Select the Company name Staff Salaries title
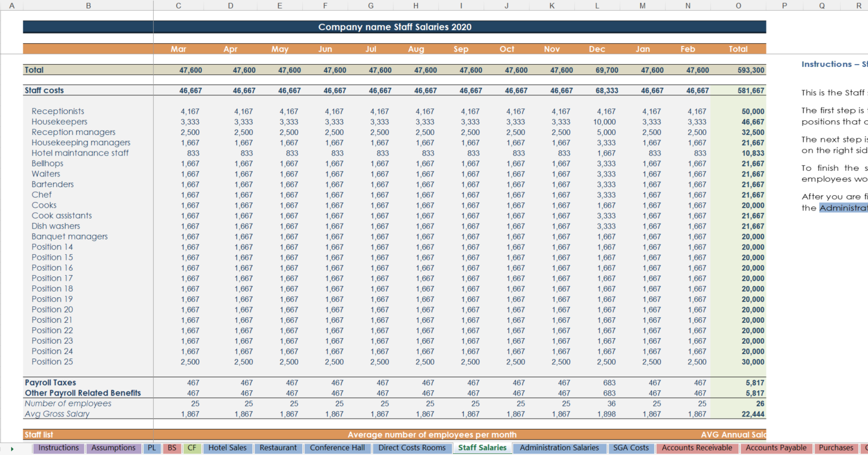The image size is (868, 455). point(394,27)
